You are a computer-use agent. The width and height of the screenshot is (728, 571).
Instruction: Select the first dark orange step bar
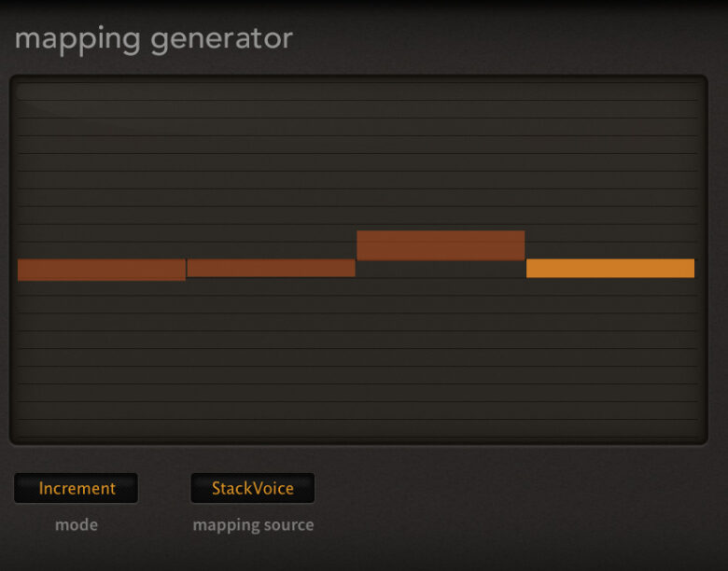(102, 270)
